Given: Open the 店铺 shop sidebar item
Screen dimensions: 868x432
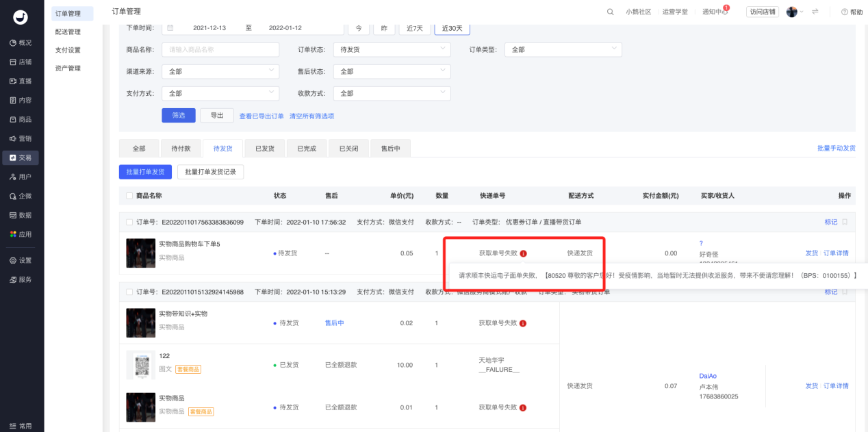Looking at the screenshot, I should [x=21, y=62].
